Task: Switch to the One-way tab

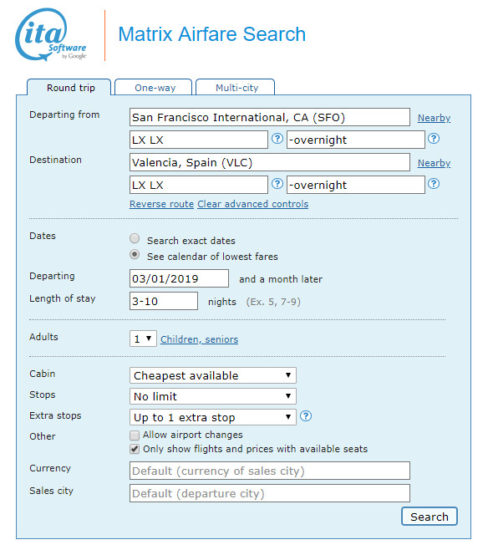Action: coord(154,87)
